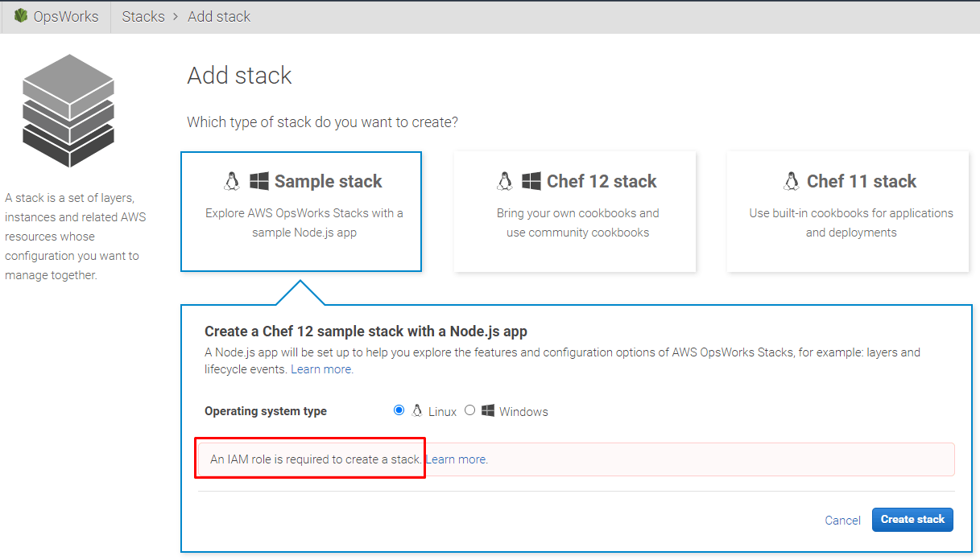Click 'Which type of stack do you want to create?'

pos(323,122)
